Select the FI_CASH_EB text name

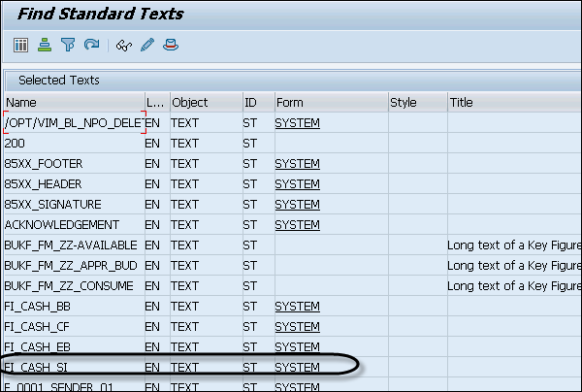(37, 347)
